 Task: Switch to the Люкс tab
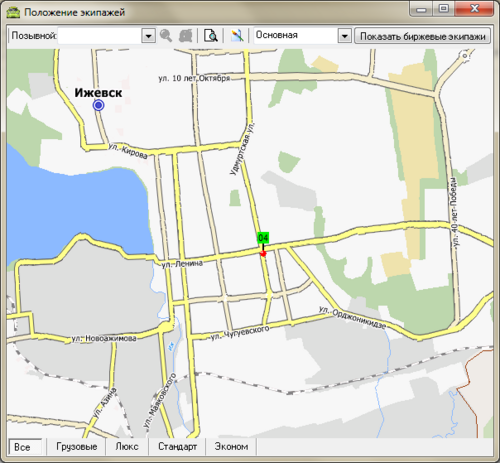click(127, 447)
